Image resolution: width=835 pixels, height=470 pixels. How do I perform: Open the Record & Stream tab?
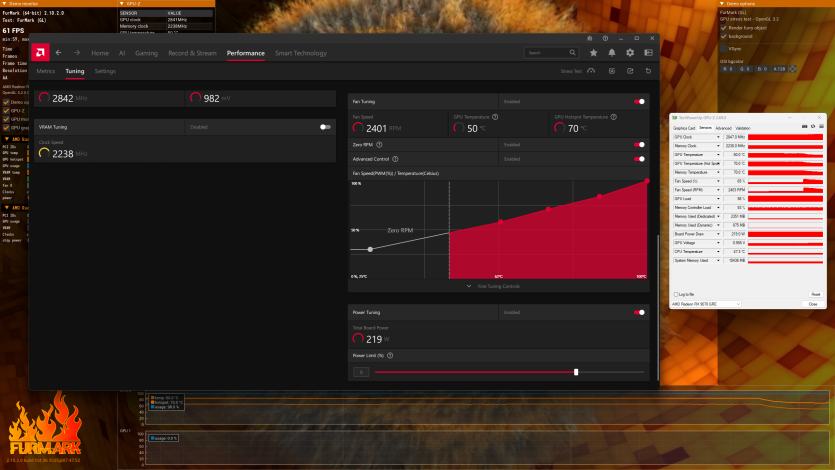[x=192, y=53]
